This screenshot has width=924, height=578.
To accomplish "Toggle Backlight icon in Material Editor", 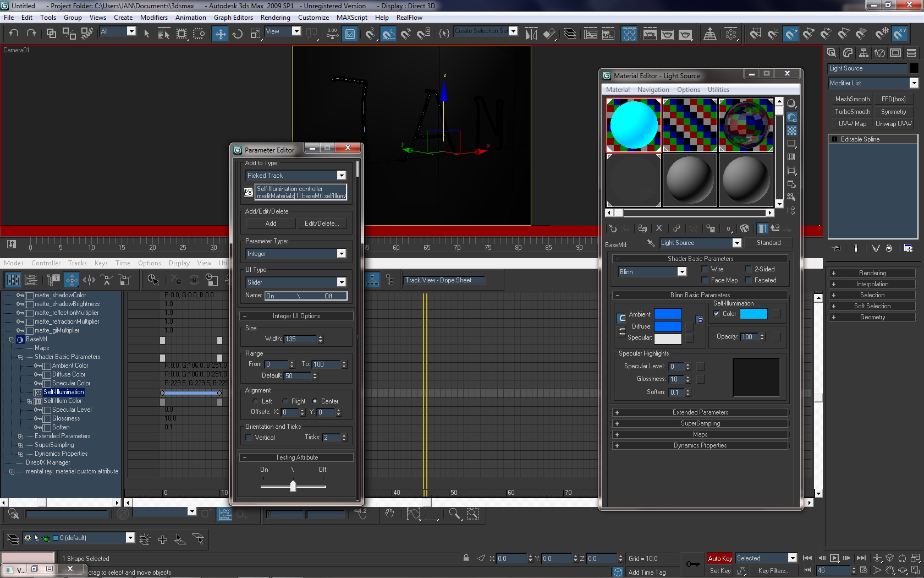I will 791,117.
